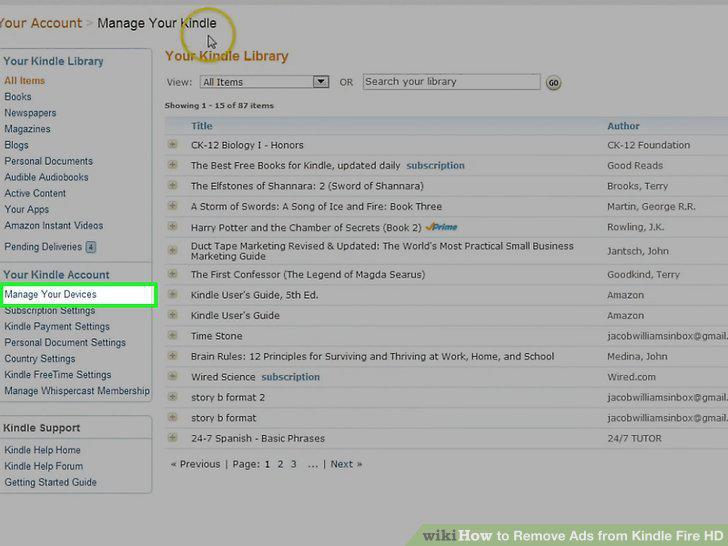The height and width of the screenshot is (546, 728).
Task: Expand the Brain Rules row
Action: coord(172,356)
